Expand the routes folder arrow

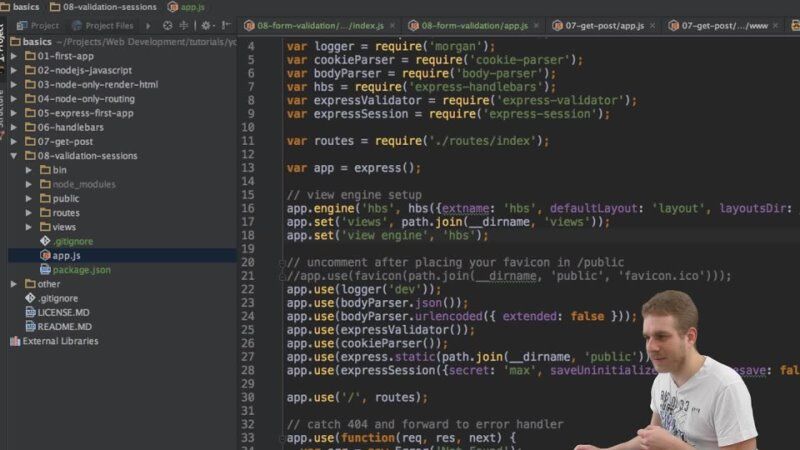click(x=29, y=213)
